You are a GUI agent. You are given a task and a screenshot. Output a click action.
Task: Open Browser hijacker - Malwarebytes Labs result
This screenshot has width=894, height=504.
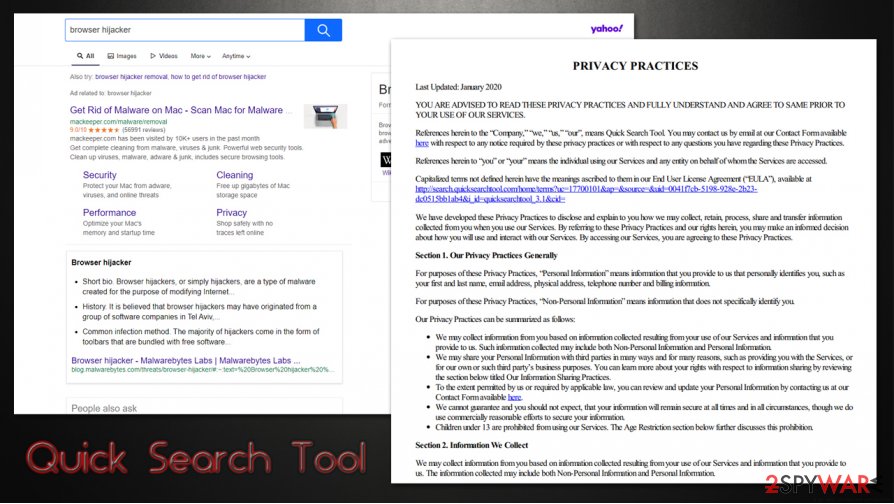point(185,360)
